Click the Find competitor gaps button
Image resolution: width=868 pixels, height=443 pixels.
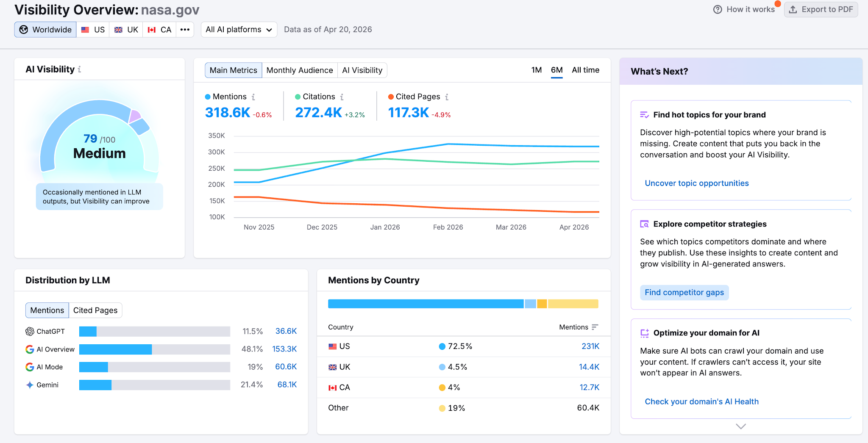[684, 292]
